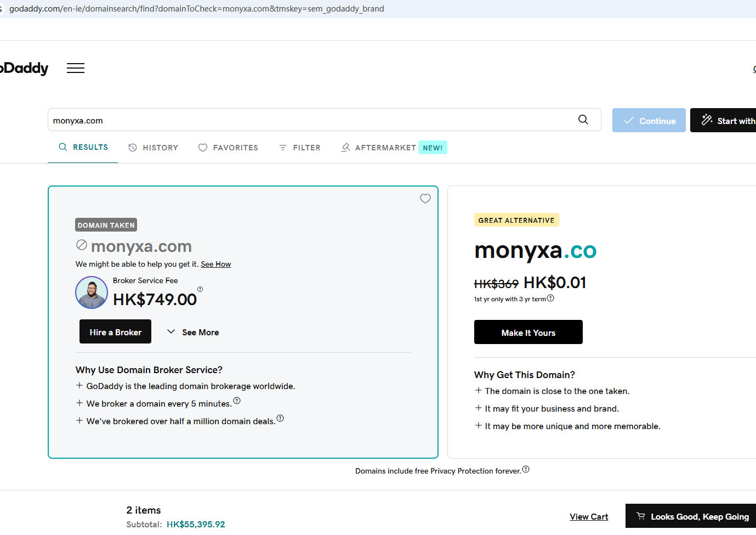Click info icon after 'half a million domain deals'
This screenshot has height=535, width=756.
pyautogui.click(x=280, y=418)
